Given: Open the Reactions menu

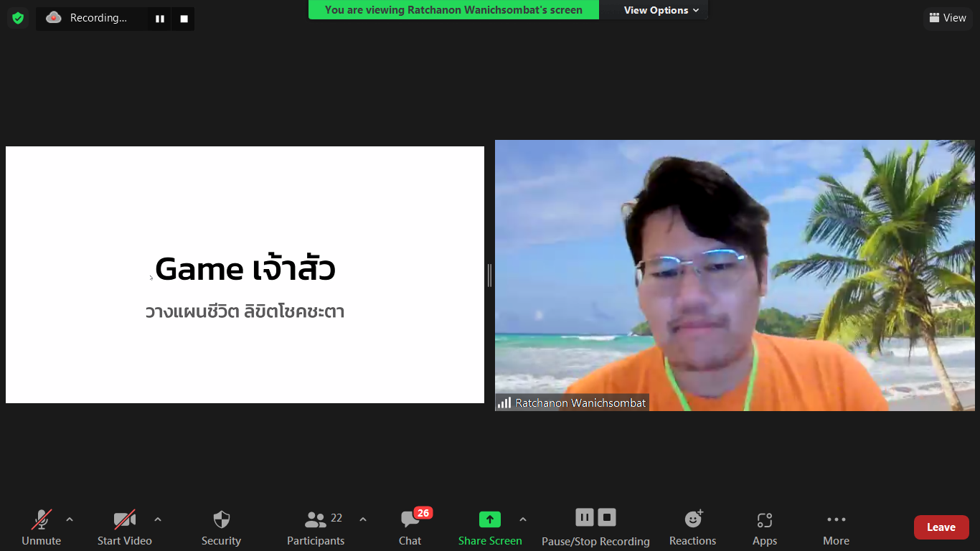Looking at the screenshot, I should pos(693,528).
